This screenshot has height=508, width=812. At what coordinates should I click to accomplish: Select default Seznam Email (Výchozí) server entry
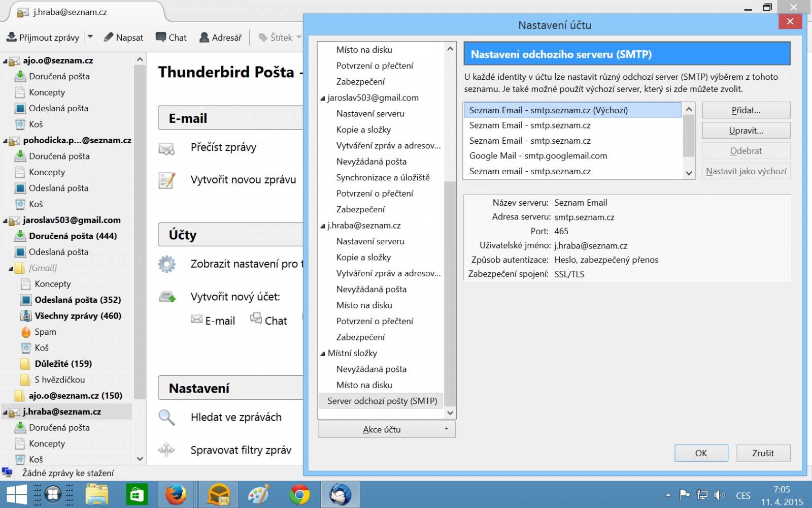(x=572, y=110)
